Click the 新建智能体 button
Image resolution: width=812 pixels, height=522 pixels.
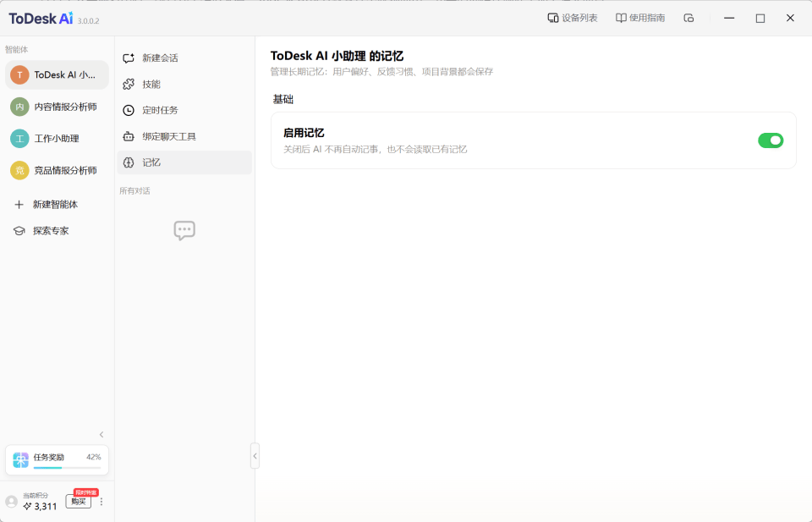[x=57, y=205]
